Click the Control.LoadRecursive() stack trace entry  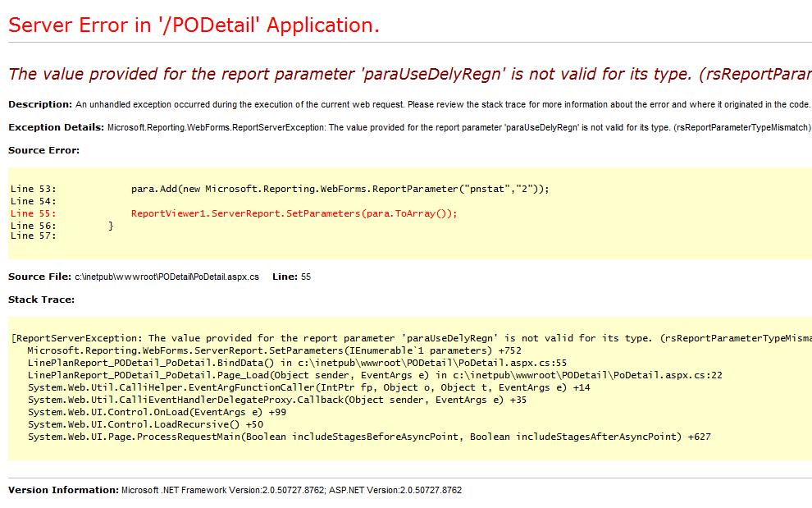click(x=145, y=424)
